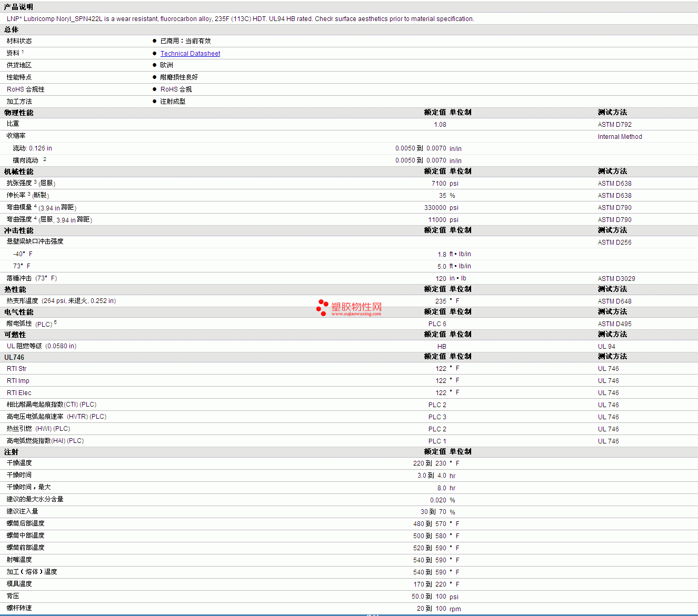
Task: Click the 机械性能 section header
Action: click(18, 171)
